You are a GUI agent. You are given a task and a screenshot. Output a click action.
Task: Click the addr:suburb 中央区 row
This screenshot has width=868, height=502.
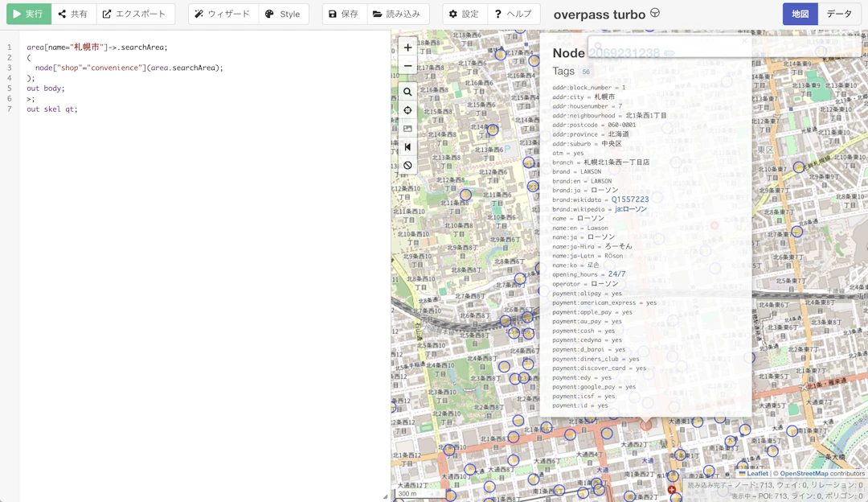(587, 143)
